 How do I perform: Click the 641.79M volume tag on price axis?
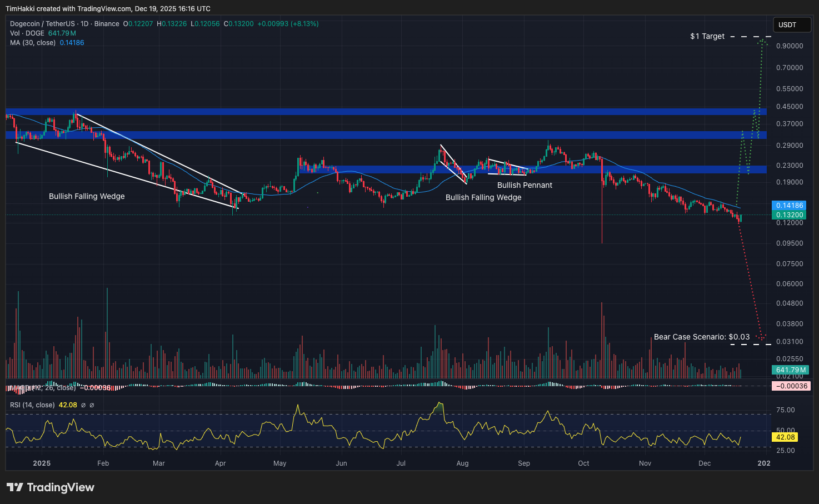click(791, 370)
